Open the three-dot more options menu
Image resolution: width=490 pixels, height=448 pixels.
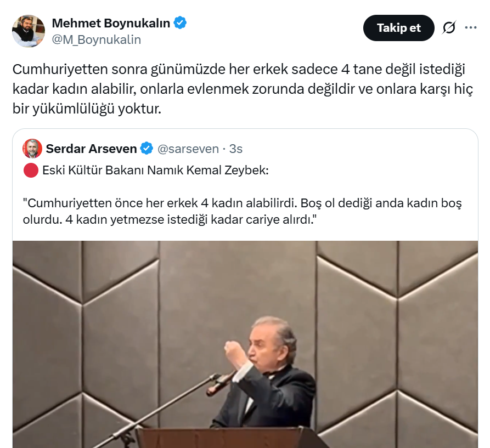point(471,28)
